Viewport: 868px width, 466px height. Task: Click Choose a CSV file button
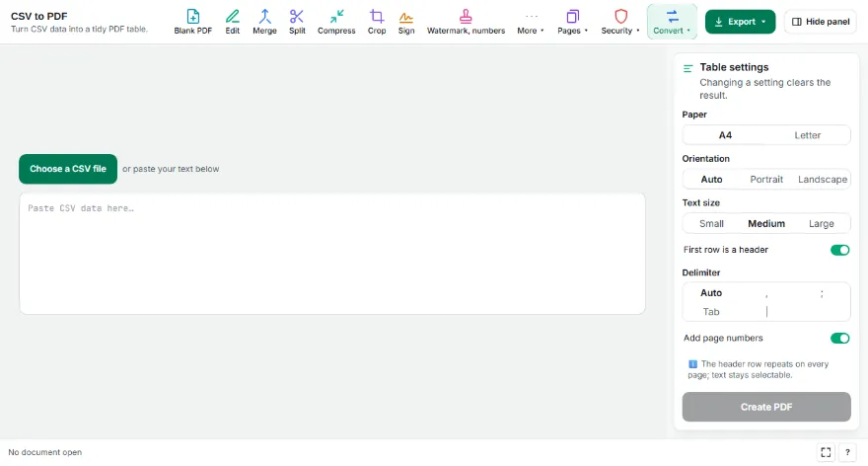(68, 169)
